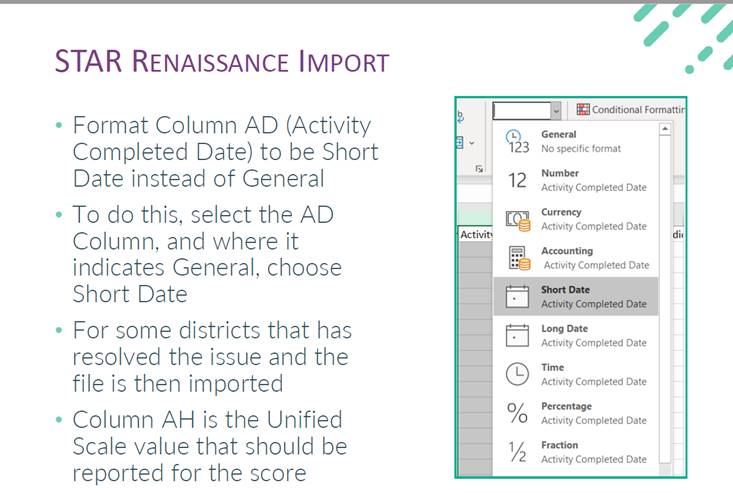Pick the Currency label in format list
This screenshot has height=493, width=733.
[561, 212]
